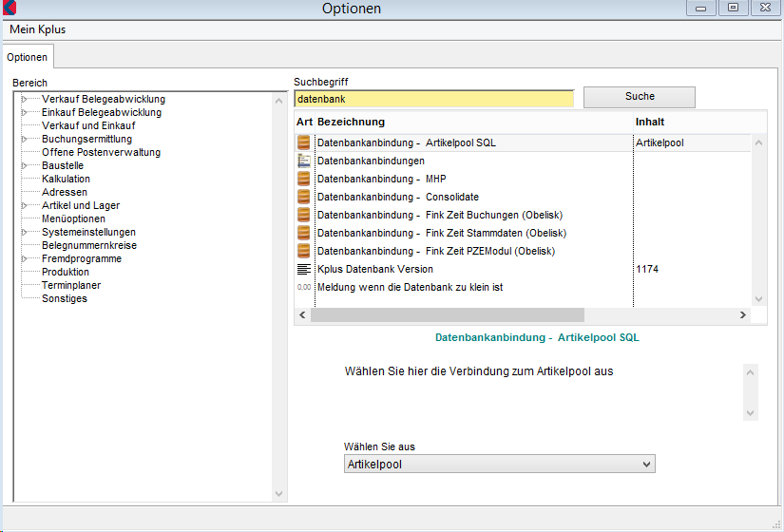The image size is (784, 532).
Task: Select Verkauf Belegeabwicklung label in tree
Action: (104, 99)
